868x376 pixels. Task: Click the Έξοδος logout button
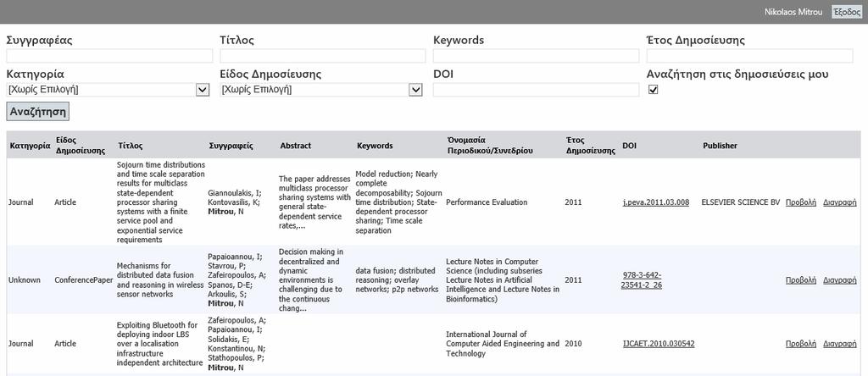(847, 12)
